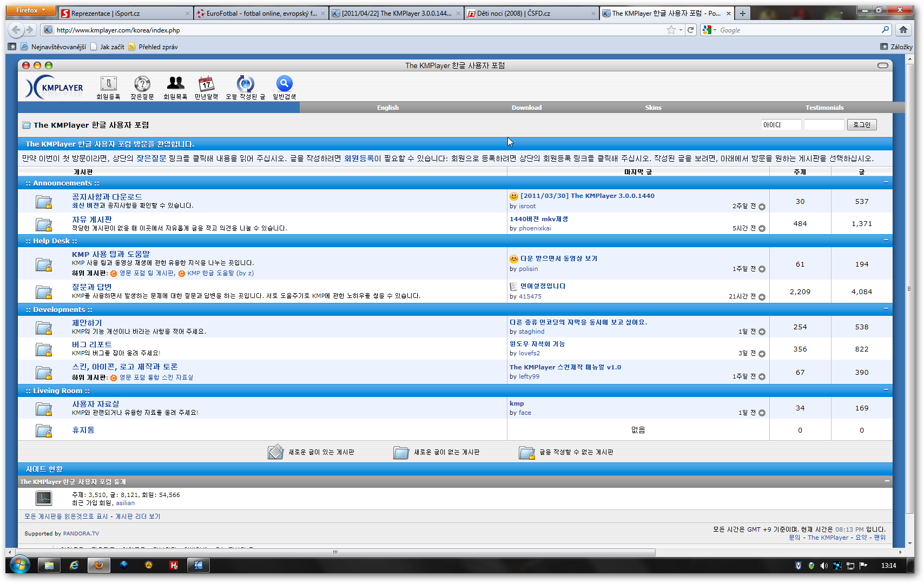Open the Firefox application menu
This screenshot has width=924, height=583.
(x=31, y=10)
